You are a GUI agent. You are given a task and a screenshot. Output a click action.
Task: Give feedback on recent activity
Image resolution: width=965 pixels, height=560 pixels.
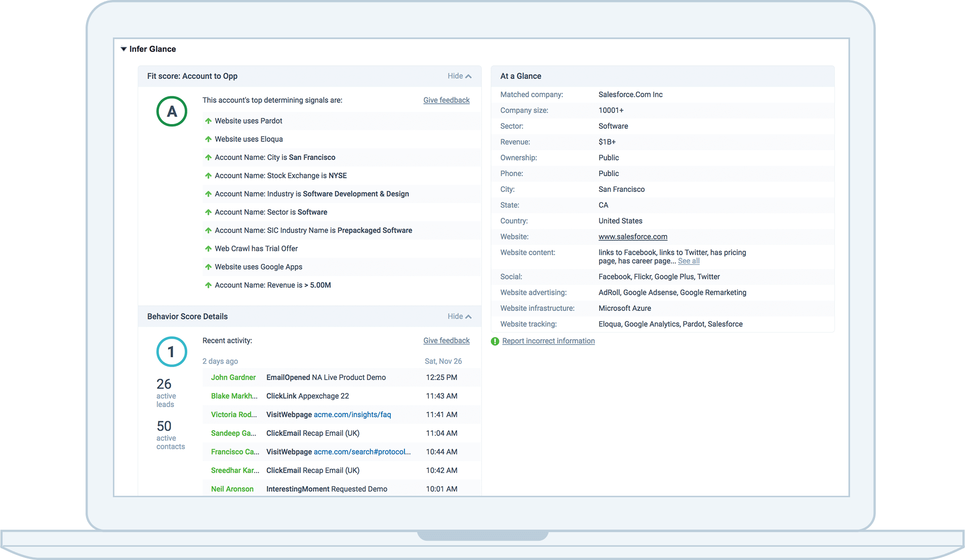tap(446, 341)
